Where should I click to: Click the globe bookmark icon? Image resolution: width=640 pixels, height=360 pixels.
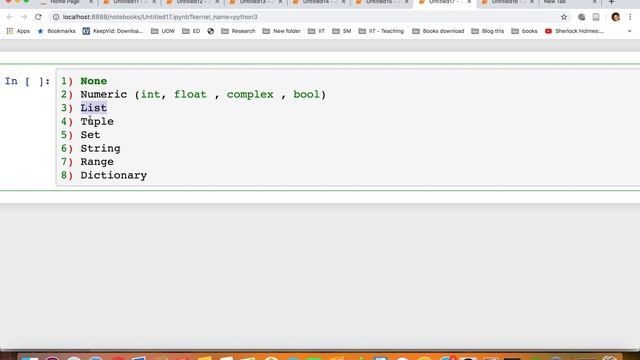point(211,31)
